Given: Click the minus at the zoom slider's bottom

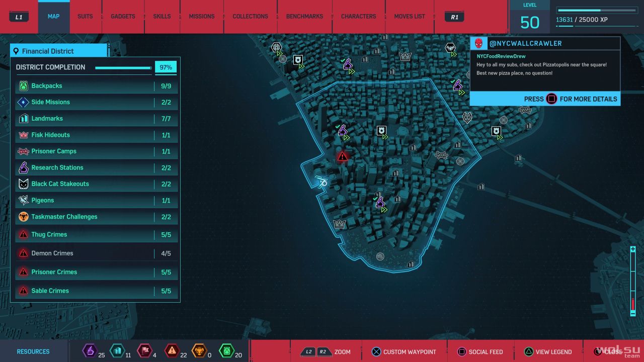Looking at the screenshot, I should click(x=633, y=313).
